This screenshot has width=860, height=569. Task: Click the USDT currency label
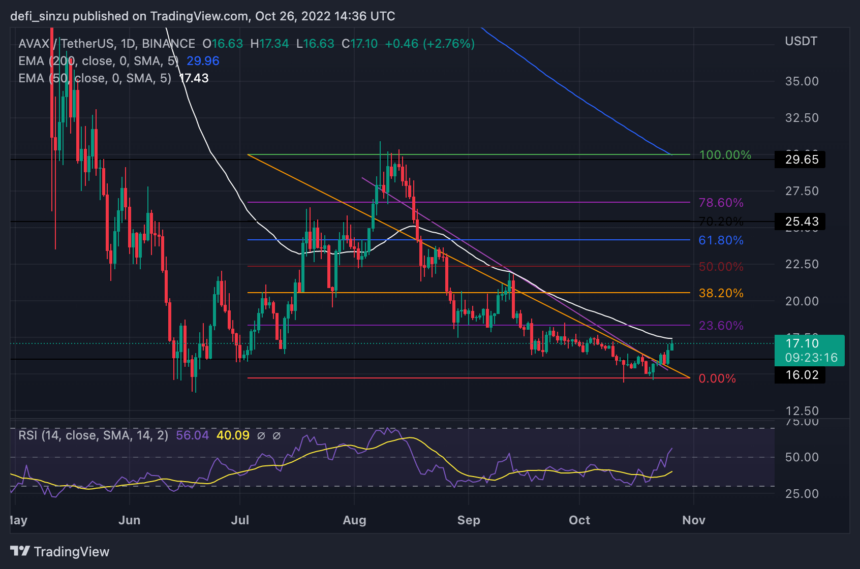pyautogui.click(x=801, y=41)
